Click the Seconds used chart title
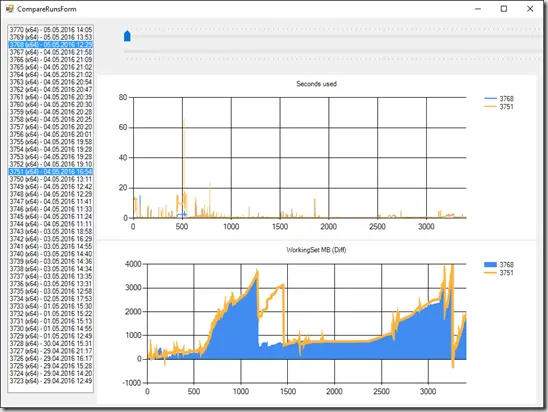 (316, 84)
